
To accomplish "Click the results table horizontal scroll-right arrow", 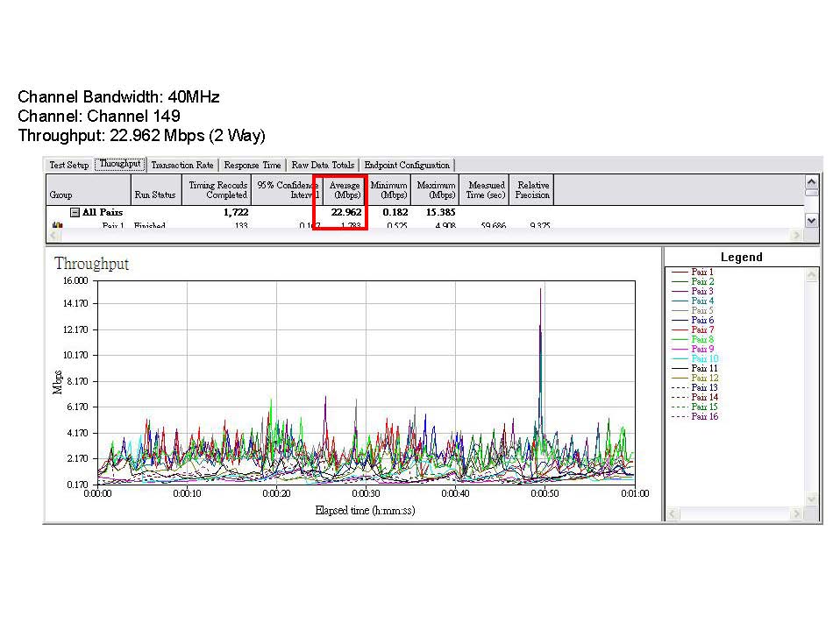I will click(797, 235).
